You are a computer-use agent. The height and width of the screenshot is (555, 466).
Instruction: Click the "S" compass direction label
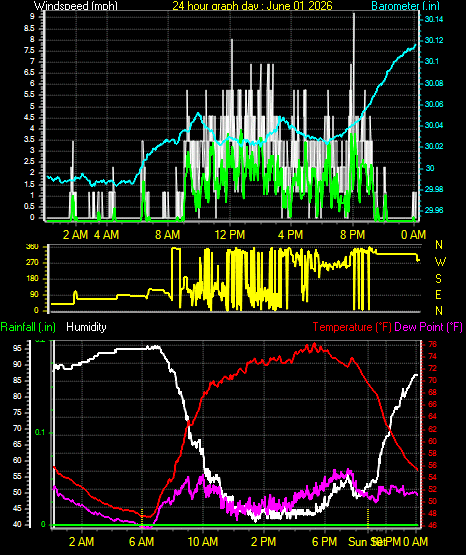pos(438,279)
